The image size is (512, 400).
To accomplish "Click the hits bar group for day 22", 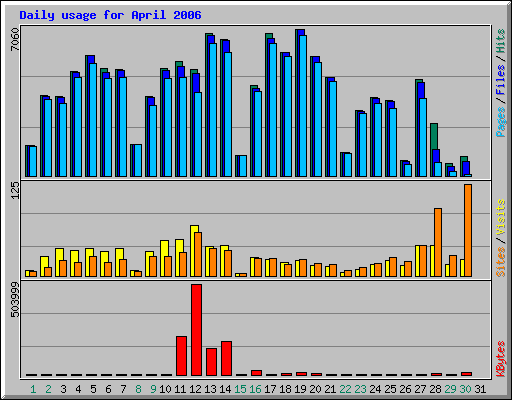I will click(346, 164).
